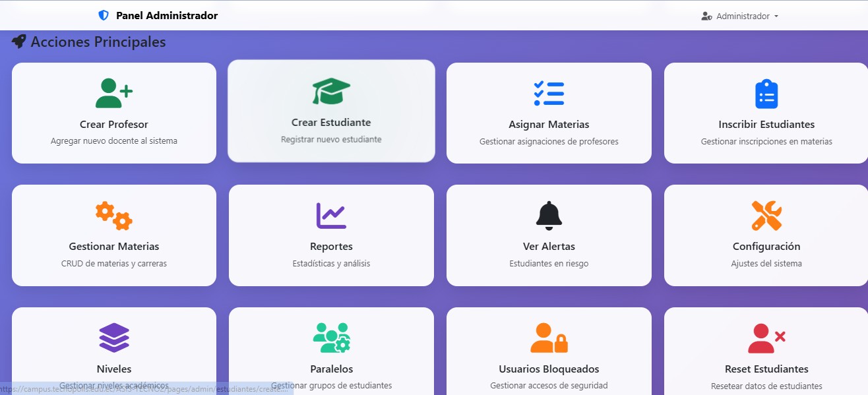Open the Usuarios Bloqueados management page
The height and width of the screenshot is (395, 868).
tap(549, 353)
